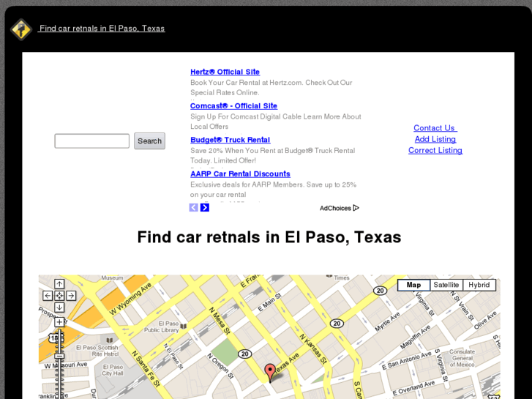Pan the map up with the arrow
Viewport: 532px width, 399px height.
point(59,284)
